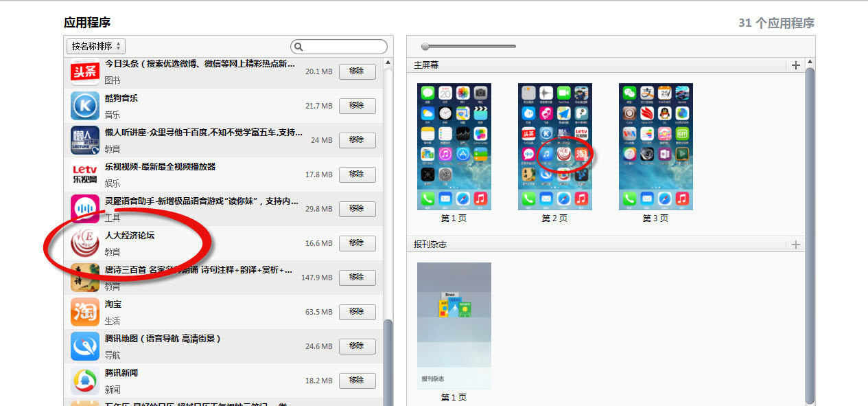Image resolution: width=868 pixels, height=406 pixels.
Task: Click the Letv 乐视视频 app icon
Action: tap(85, 174)
